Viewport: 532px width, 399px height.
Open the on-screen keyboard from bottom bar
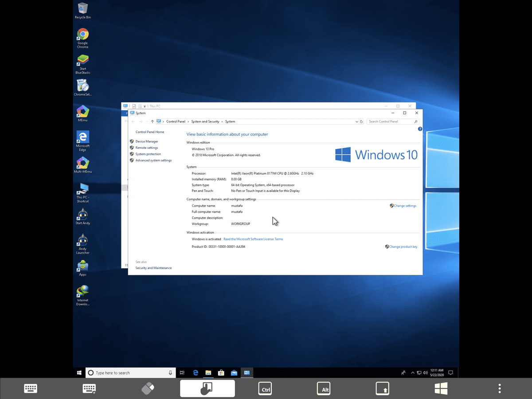(x=31, y=389)
